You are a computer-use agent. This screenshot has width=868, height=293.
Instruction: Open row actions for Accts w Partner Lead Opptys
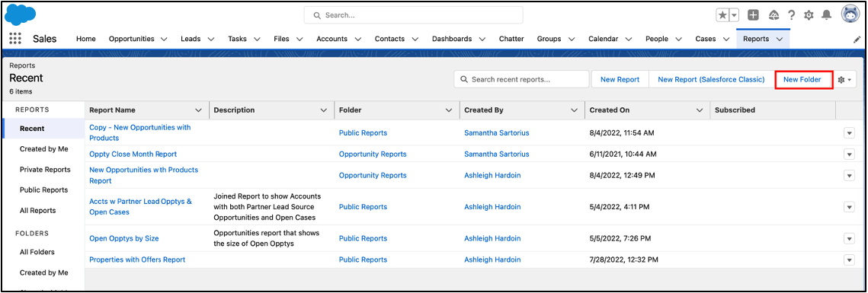tap(849, 207)
